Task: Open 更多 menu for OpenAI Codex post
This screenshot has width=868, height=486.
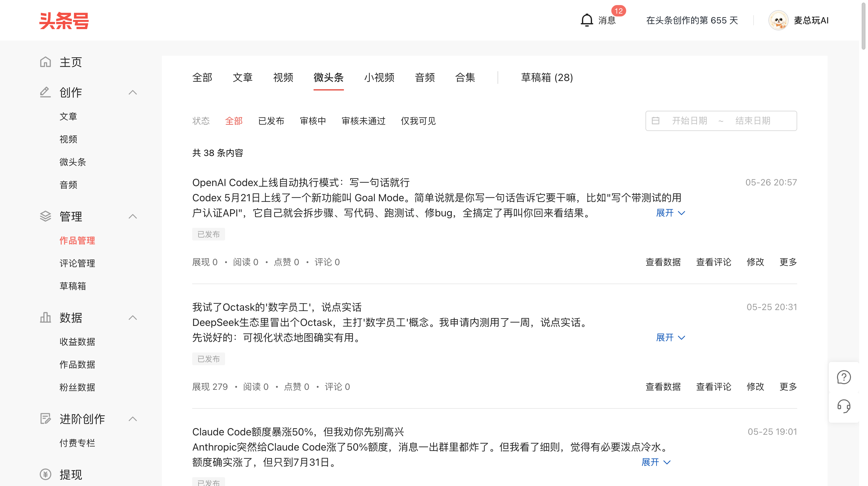Action: 788,262
